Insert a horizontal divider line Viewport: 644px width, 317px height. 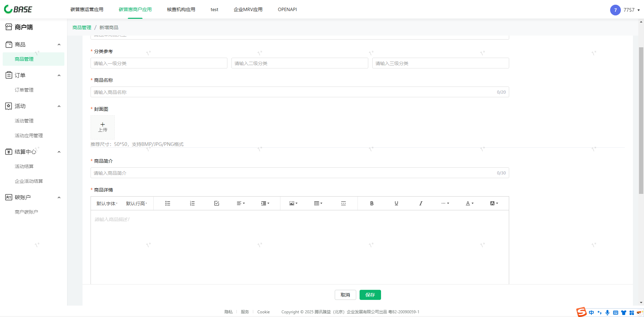coord(343,203)
